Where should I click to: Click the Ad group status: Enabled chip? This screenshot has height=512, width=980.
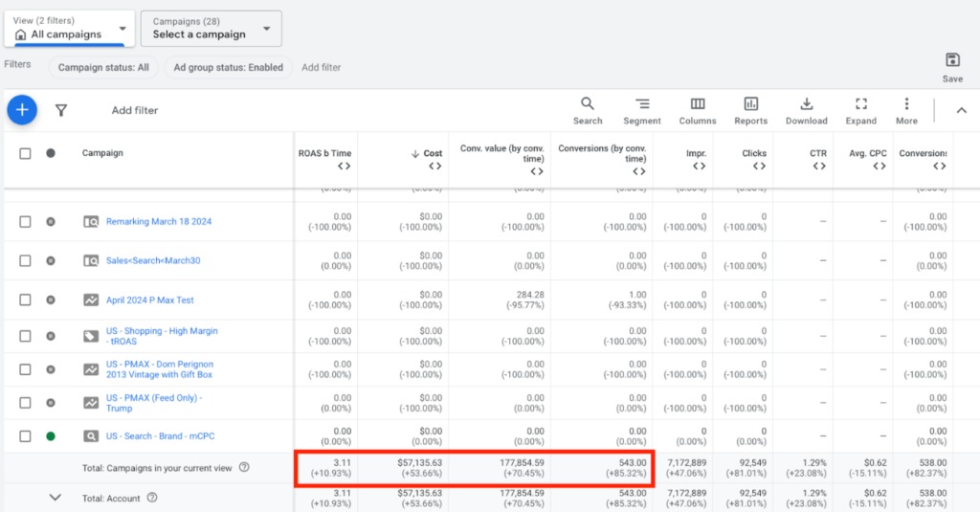click(228, 67)
